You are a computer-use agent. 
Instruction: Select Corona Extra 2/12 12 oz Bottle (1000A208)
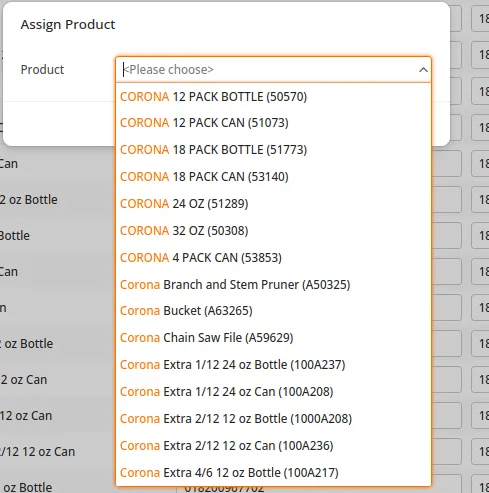(273, 419)
